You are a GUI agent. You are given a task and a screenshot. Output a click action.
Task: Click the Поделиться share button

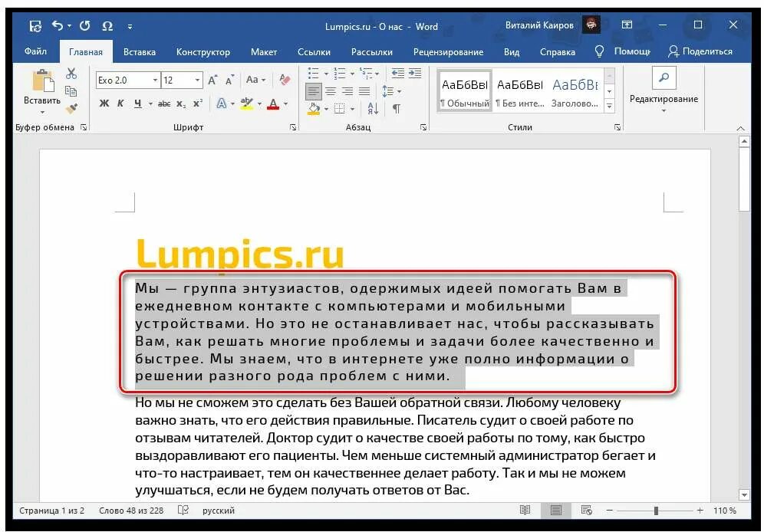(x=700, y=51)
